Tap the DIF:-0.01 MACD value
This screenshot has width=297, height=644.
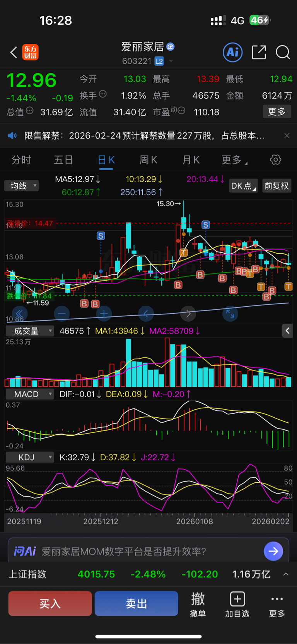click(80, 394)
